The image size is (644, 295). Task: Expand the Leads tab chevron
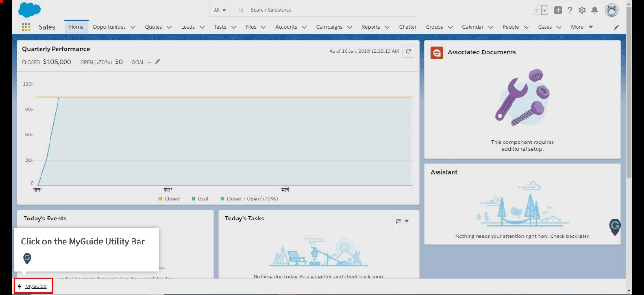tap(202, 27)
